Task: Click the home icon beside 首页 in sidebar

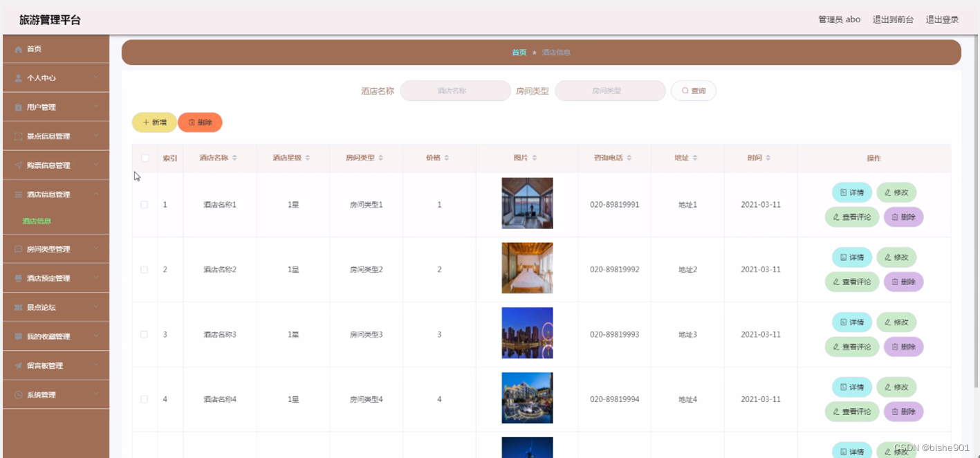Action: (x=19, y=49)
